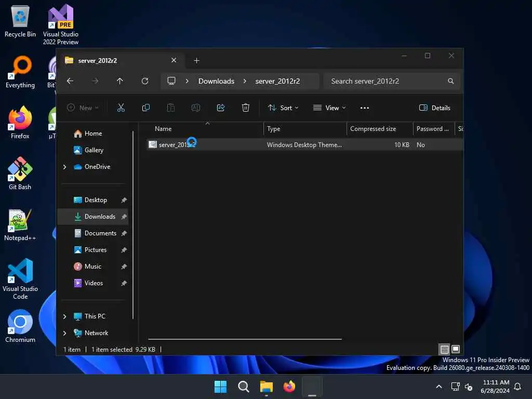Click the taskbar clock and date
Viewport: 532px width, 399px height.
click(495, 387)
